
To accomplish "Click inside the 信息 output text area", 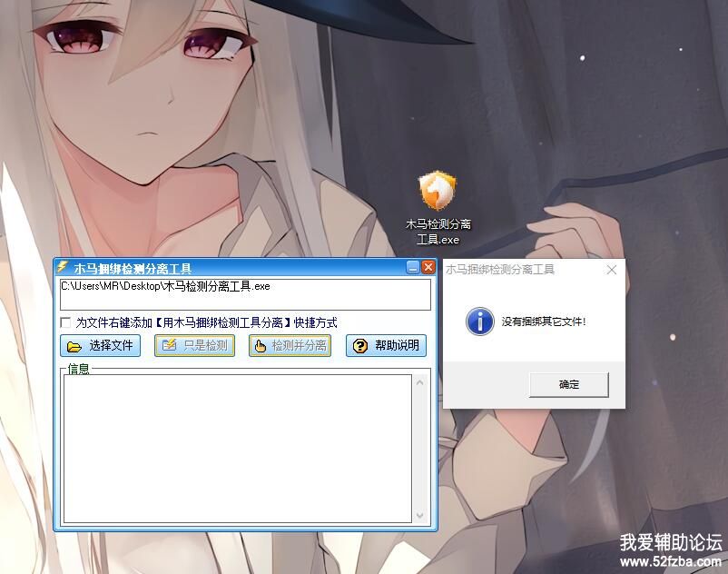I will 238,449.
